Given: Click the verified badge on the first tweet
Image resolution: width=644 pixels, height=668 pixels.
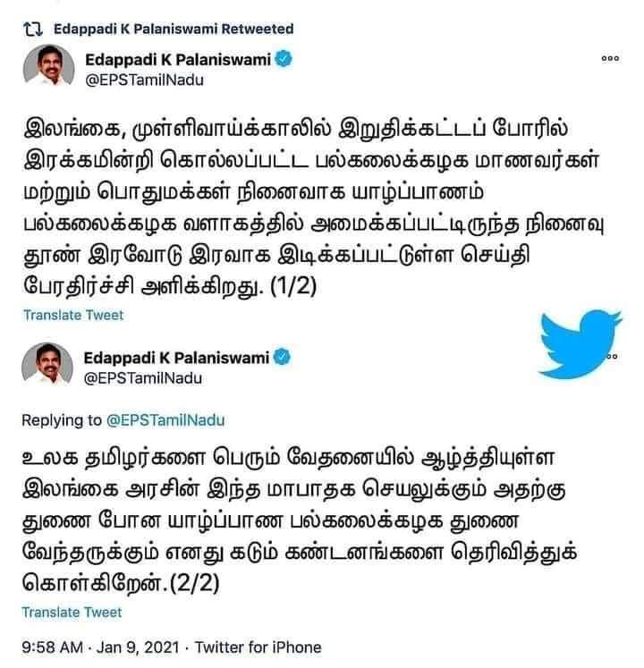Looking at the screenshot, I should (284, 59).
